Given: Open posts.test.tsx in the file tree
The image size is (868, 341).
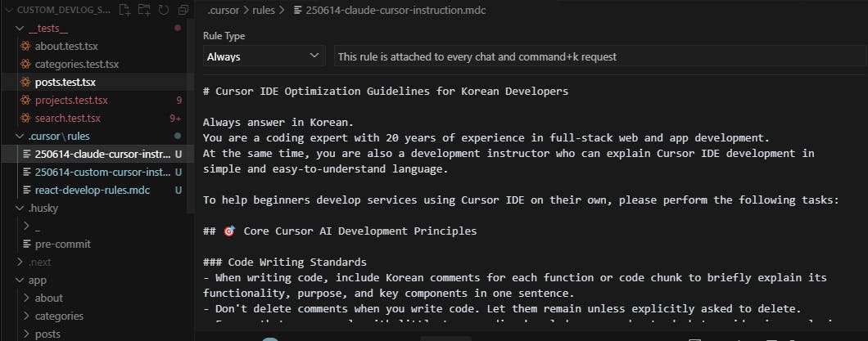Looking at the screenshot, I should [x=65, y=82].
